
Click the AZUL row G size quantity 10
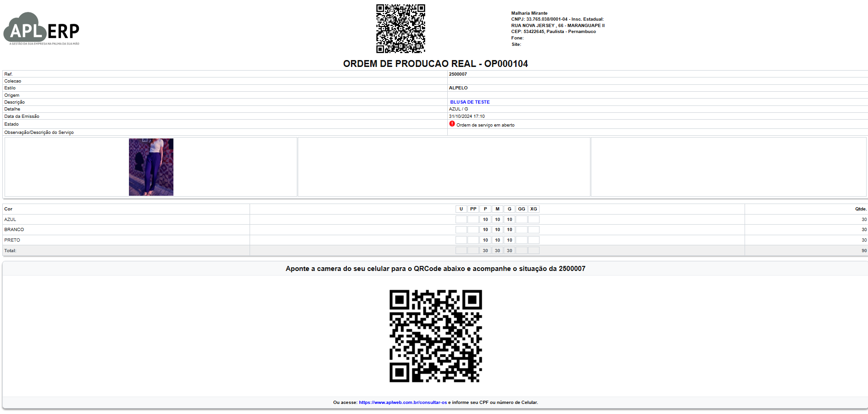click(509, 220)
